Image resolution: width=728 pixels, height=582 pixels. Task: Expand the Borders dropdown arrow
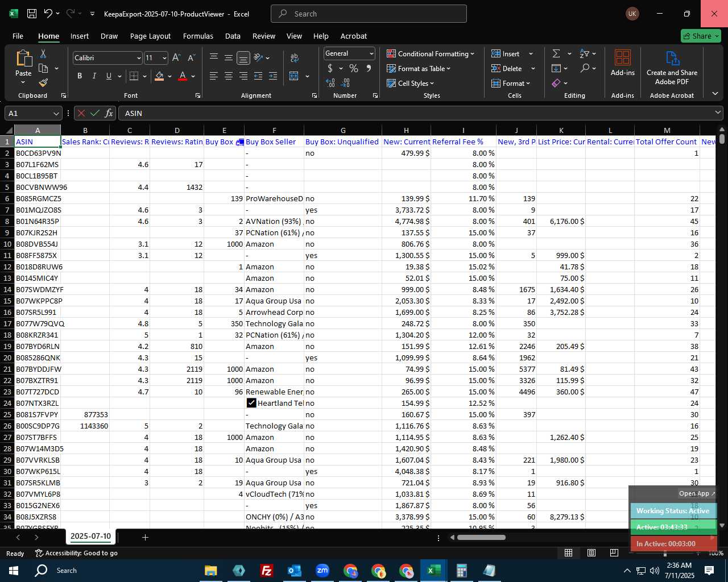[x=144, y=76]
